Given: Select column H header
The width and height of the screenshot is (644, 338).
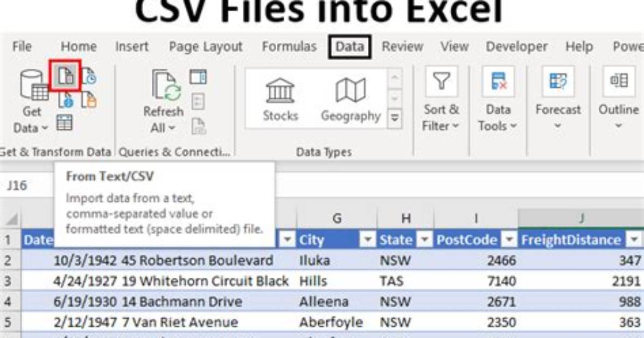Looking at the screenshot, I should tap(405, 218).
